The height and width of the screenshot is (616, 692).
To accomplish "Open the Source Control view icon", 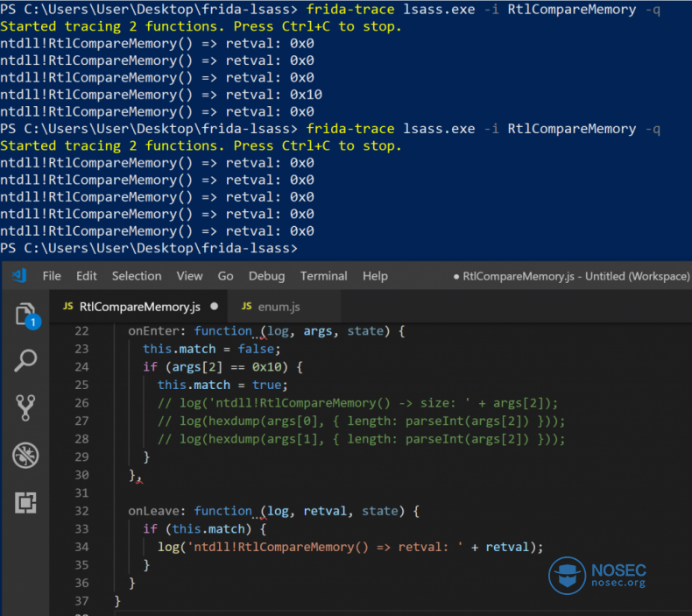I will pos(25,407).
